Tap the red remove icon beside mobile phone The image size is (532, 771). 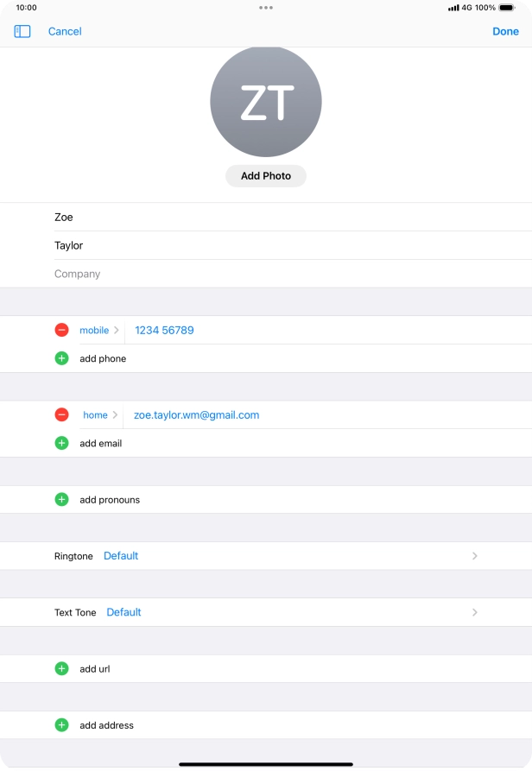pos(61,330)
